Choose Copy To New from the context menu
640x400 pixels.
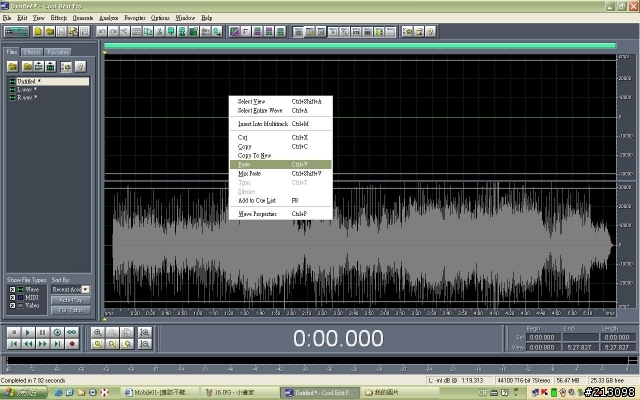(281, 156)
